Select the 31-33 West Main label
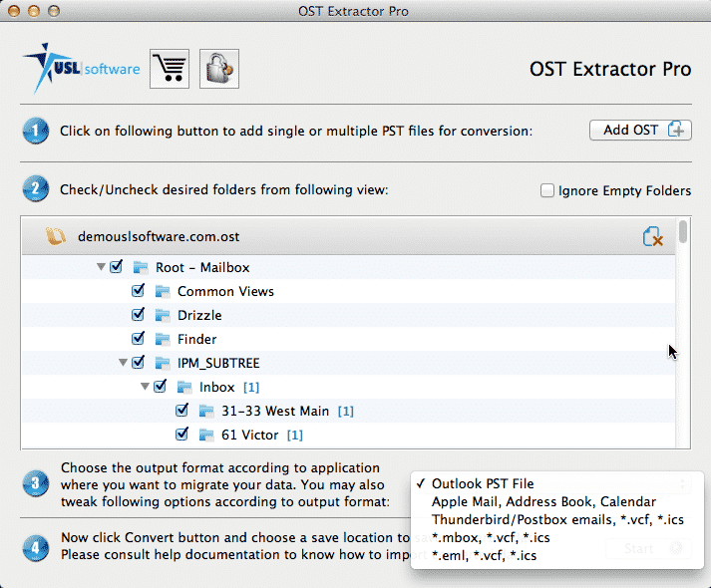The image size is (711, 588). tap(275, 412)
